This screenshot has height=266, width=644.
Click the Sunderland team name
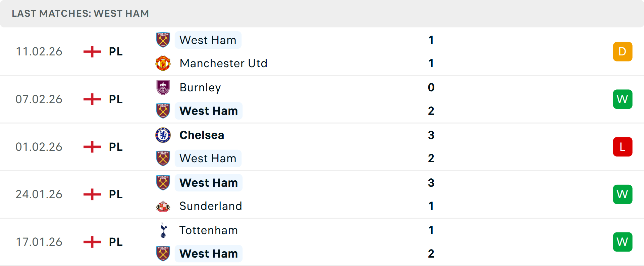click(211, 206)
